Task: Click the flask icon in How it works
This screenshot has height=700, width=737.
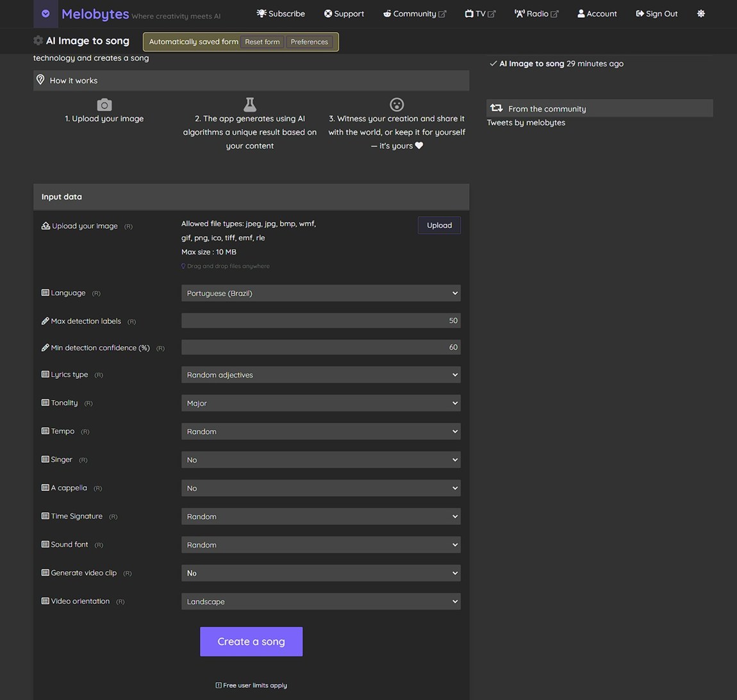Action: point(249,104)
